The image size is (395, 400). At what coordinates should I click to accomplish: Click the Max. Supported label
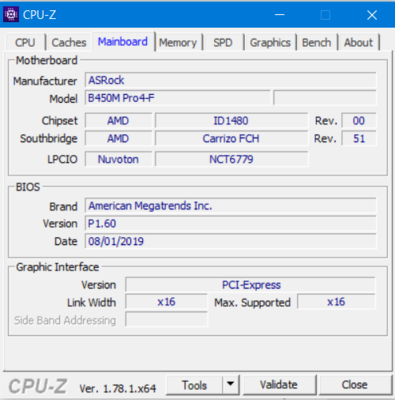pyautogui.click(x=252, y=303)
